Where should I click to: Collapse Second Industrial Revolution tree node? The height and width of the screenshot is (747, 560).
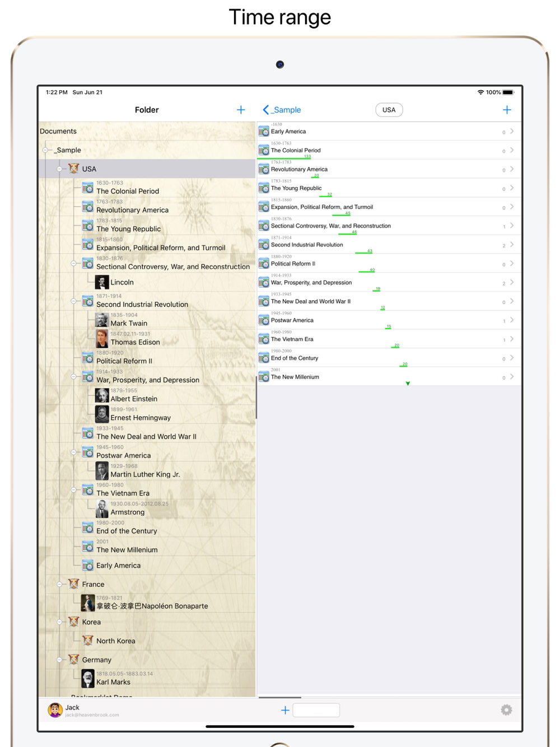(73, 301)
